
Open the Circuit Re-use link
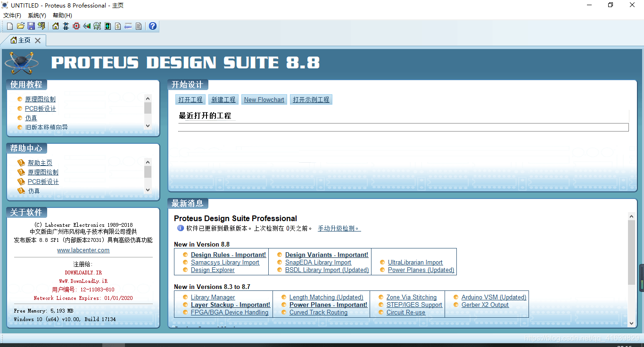pyautogui.click(x=406, y=313)
